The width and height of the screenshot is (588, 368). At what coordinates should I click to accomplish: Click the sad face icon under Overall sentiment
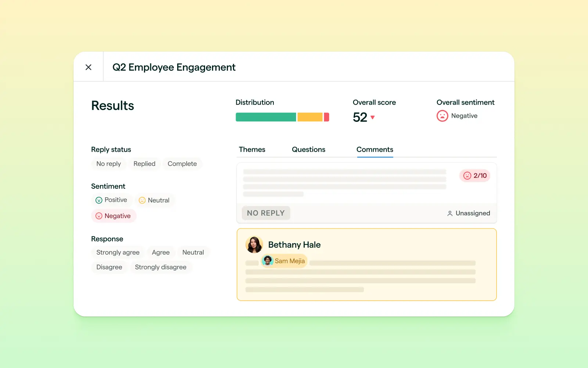click(x=442, y=116)
